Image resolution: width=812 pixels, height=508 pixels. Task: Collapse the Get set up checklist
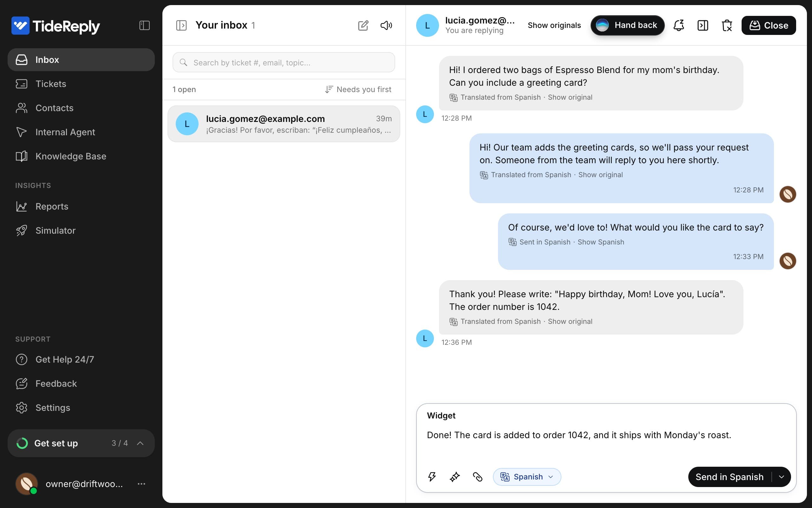tap(140, 443)
